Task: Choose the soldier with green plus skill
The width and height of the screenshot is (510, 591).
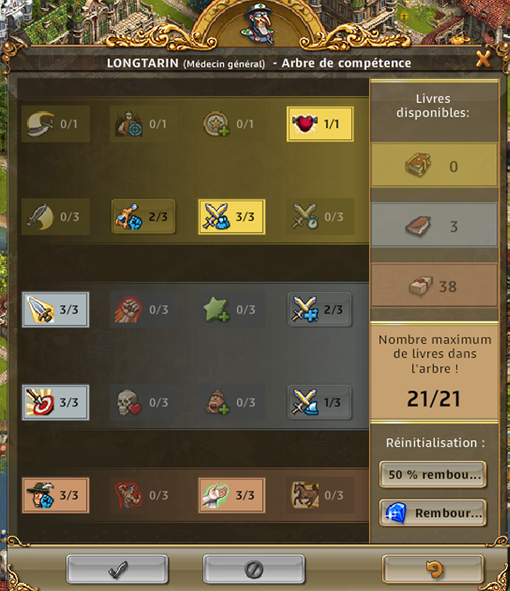Action: coord(231,402)
